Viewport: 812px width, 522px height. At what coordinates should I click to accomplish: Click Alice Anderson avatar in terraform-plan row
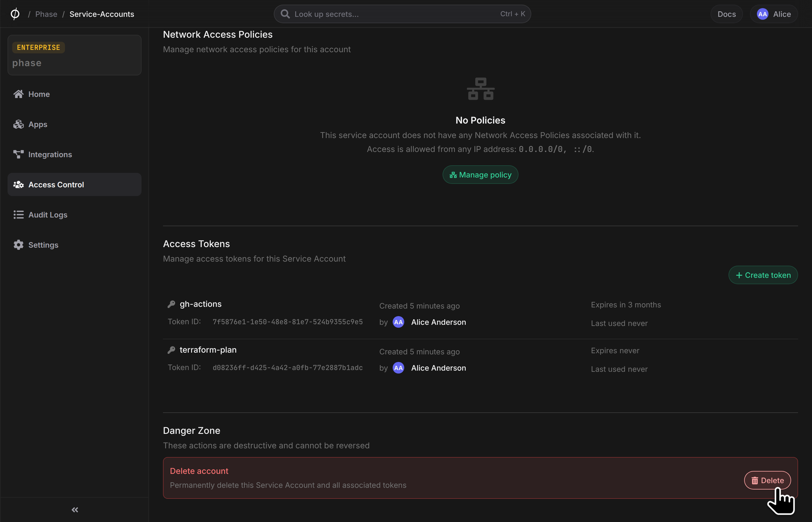[398, 367]
